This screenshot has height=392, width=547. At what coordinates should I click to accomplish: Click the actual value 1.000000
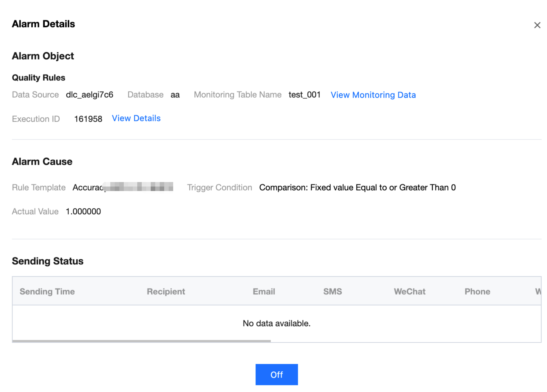click(x=83, y=211)
